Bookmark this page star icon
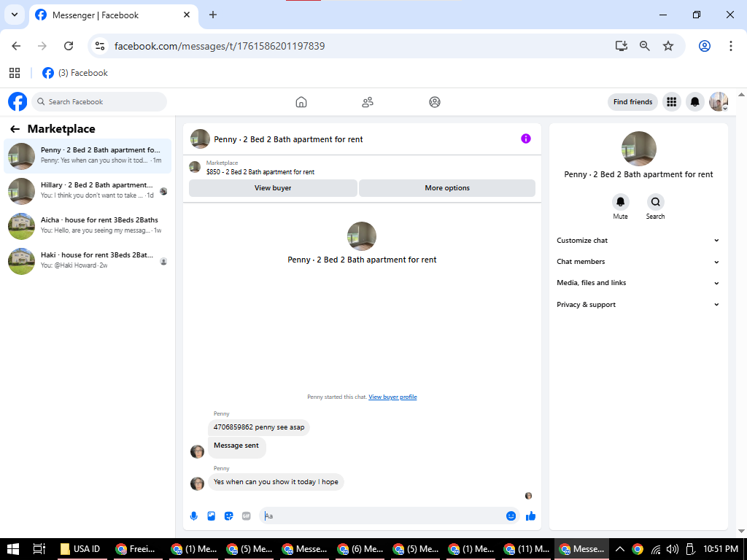The height and width of the screenshot is (560, 747). [668, 46]
